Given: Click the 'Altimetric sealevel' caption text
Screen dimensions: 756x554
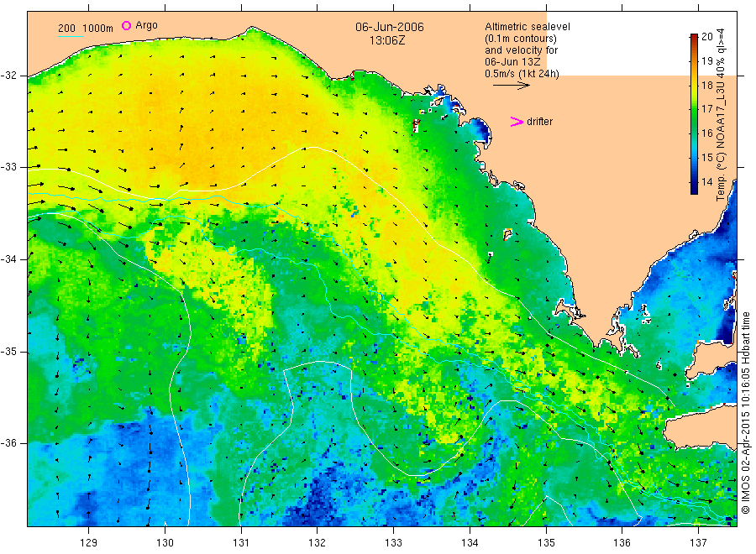Looking at the screenshot, I should click(x=528, y=27).
